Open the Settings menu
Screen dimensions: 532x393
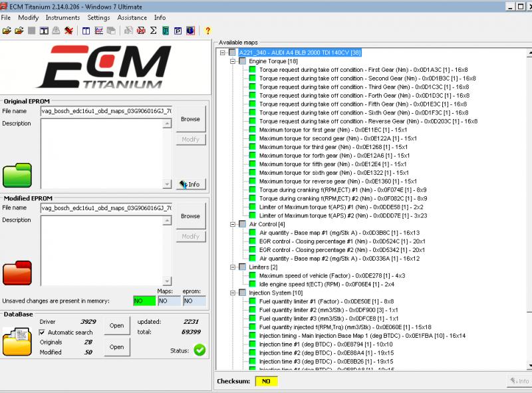pyautogui.click(x=98, y=18)
